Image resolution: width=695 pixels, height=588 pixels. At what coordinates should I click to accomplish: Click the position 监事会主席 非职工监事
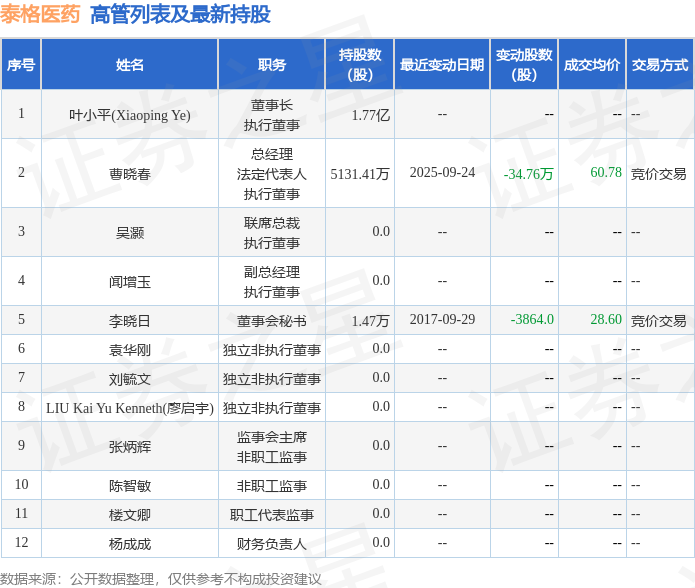(272, 447)
